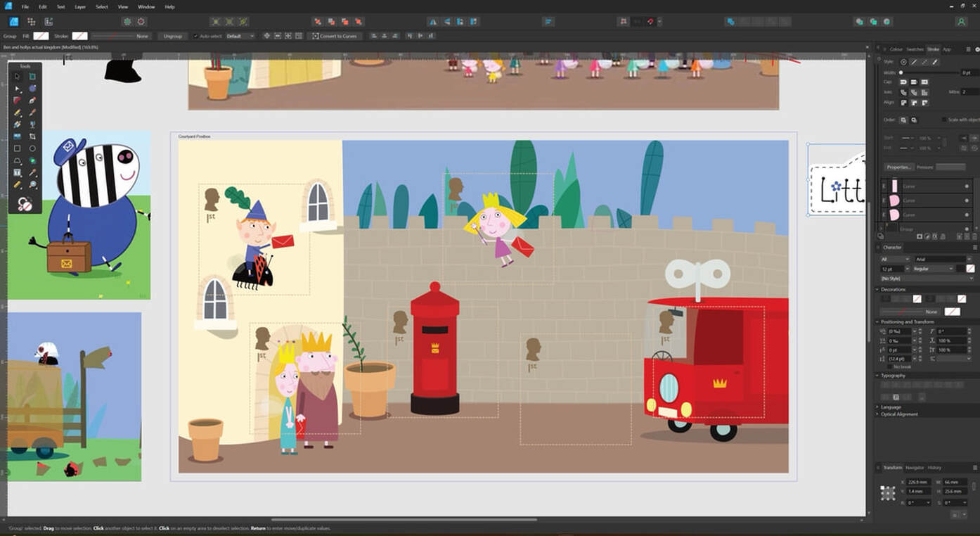Screen dimensions: 980x536
Task: Click the Ungroup button
Action: point(172,36)
